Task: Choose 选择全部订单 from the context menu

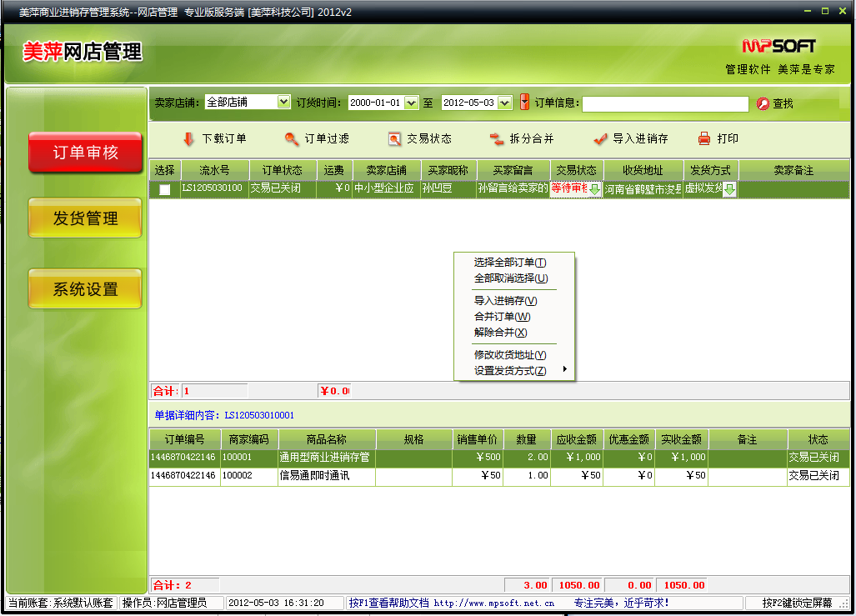Action: (510, 263)
